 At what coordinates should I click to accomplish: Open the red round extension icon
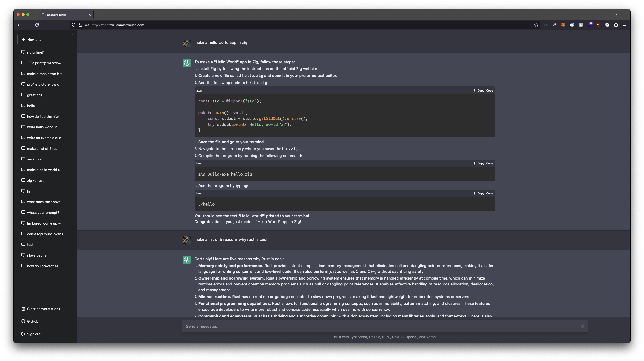click(607, 25)
